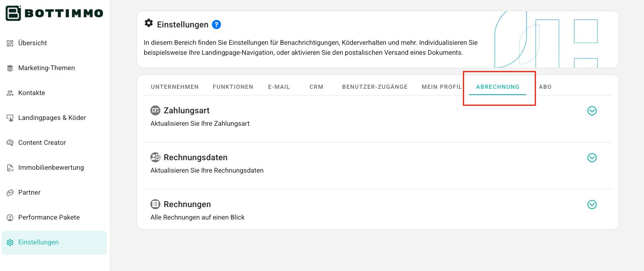Image resolution: width=644 pixels, height=271 pixels.
Task: Open the CRM tab
Action: pyautogui.click(x=317, y=87)
